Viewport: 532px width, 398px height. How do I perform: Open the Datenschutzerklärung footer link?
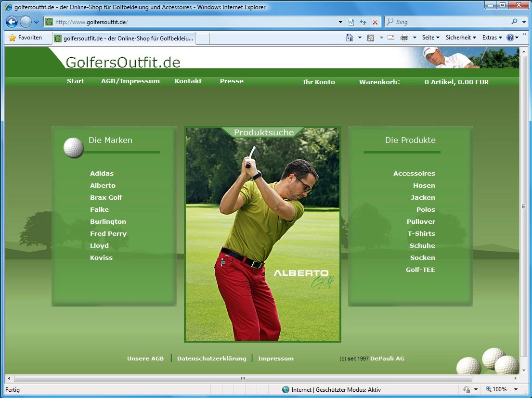[x=212, y=359]
